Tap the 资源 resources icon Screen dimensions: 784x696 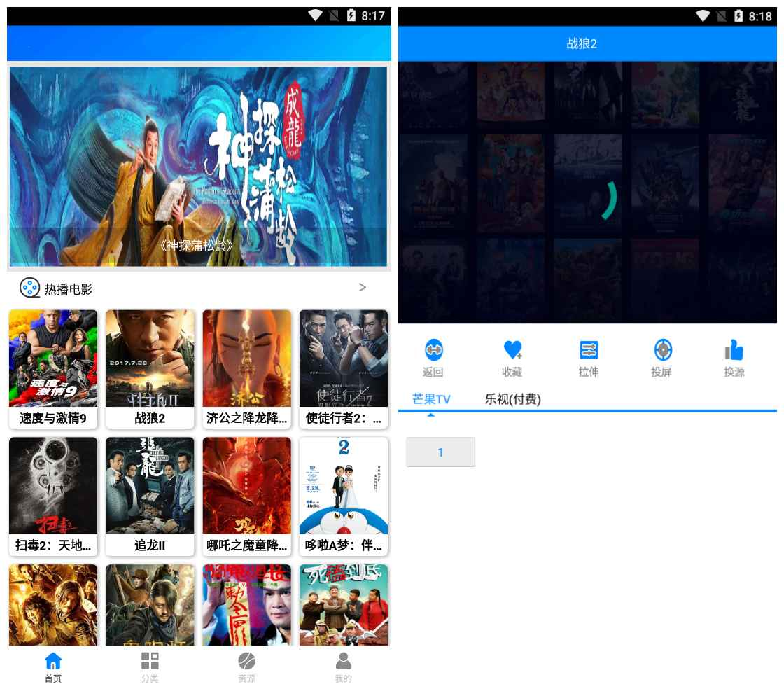click(x=246, y=662)
